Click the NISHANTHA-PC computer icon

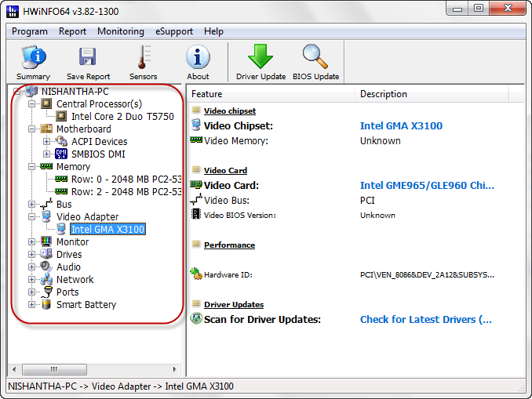[31, 91]
